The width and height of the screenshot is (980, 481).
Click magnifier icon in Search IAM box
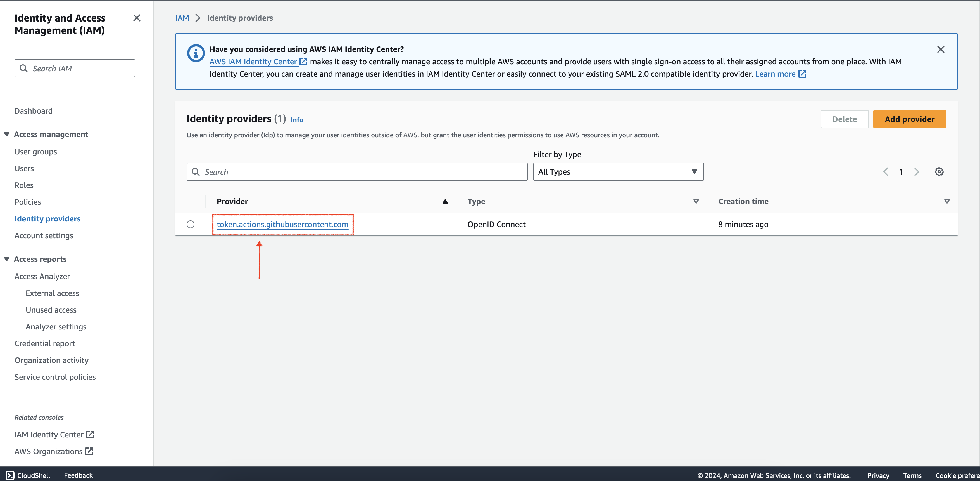point(23,68)
